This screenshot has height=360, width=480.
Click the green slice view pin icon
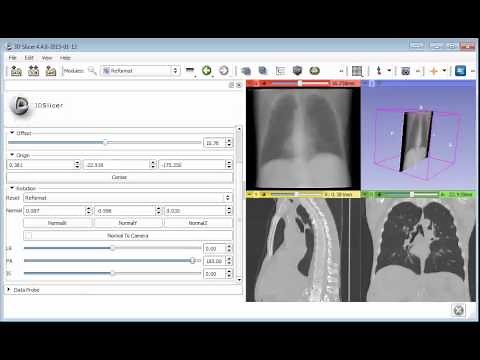coord(366,194)
